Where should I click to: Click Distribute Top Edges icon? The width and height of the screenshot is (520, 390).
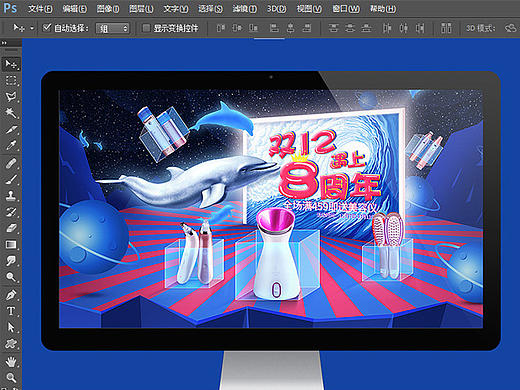tap(333, 28)
